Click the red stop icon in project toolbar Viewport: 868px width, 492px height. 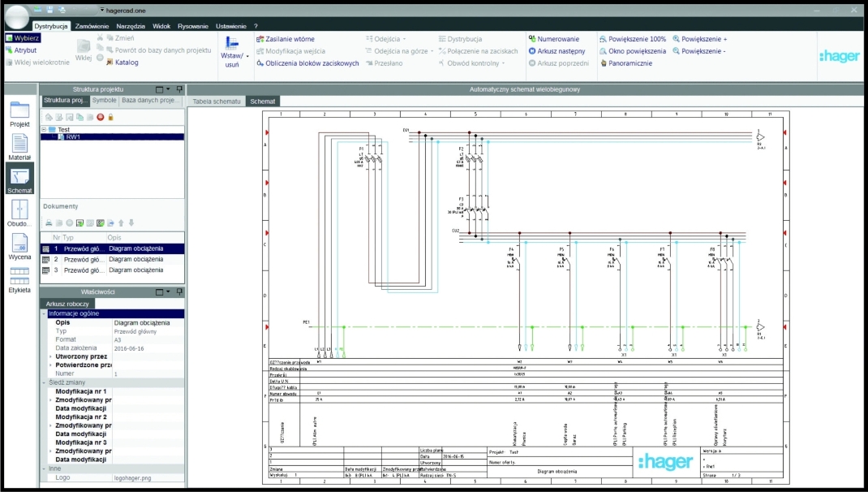(x=101, y=117)
